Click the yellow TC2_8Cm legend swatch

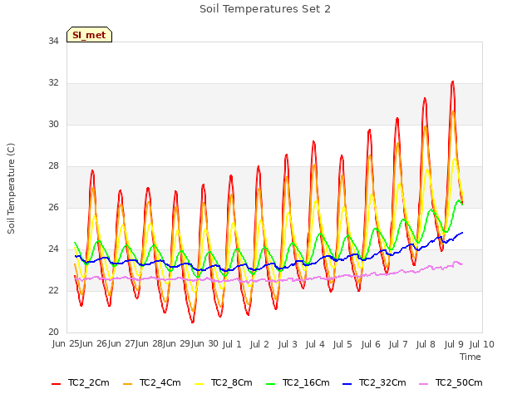[199, 384]
